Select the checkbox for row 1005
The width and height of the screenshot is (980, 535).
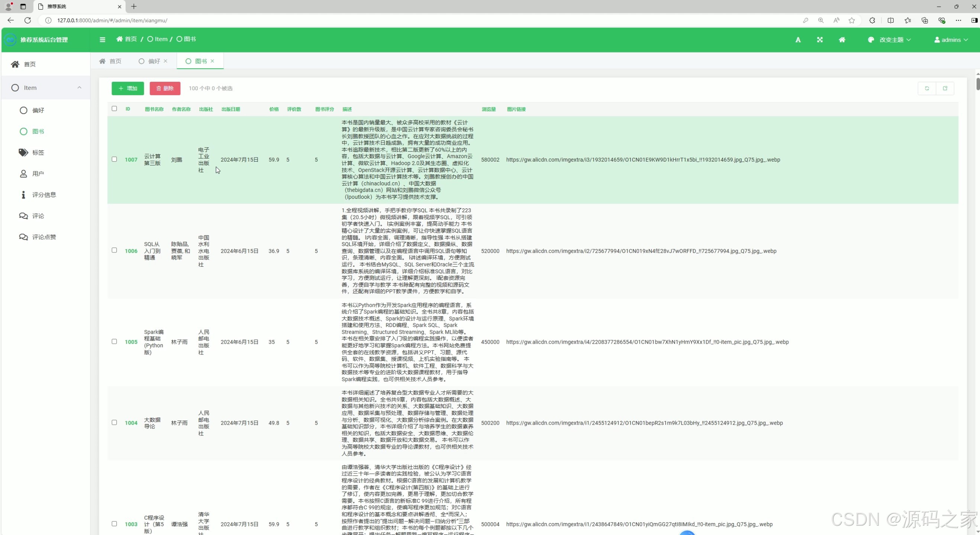pos(114,341)
